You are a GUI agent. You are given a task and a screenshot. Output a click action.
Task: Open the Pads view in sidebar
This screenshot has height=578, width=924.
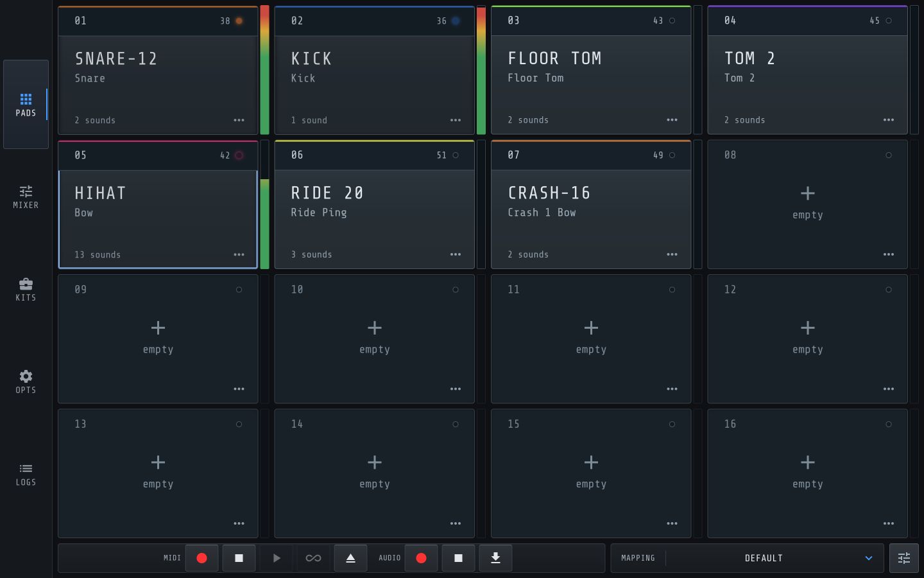(26, 105)
